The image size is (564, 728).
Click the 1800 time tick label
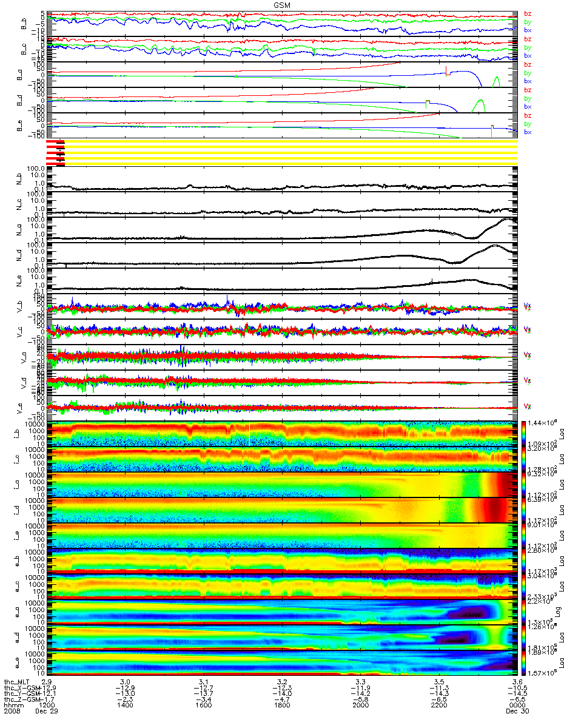point(281,706)
